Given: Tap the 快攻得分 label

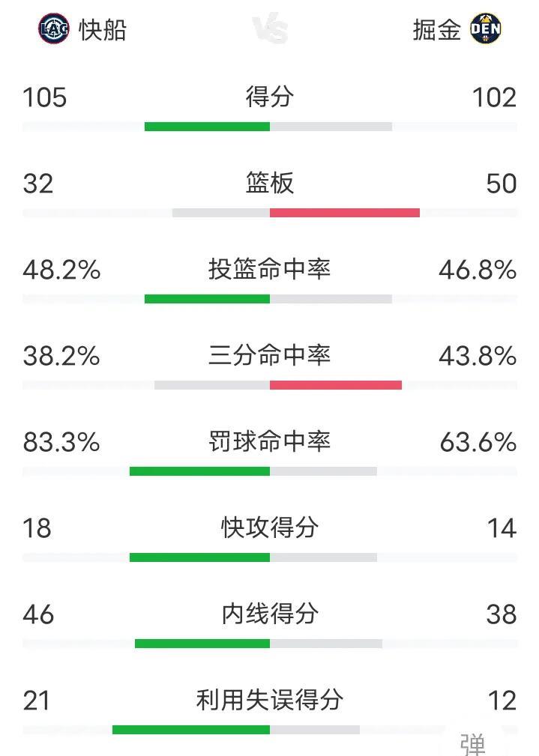Looking at the screenshot, I should point(270,527).
